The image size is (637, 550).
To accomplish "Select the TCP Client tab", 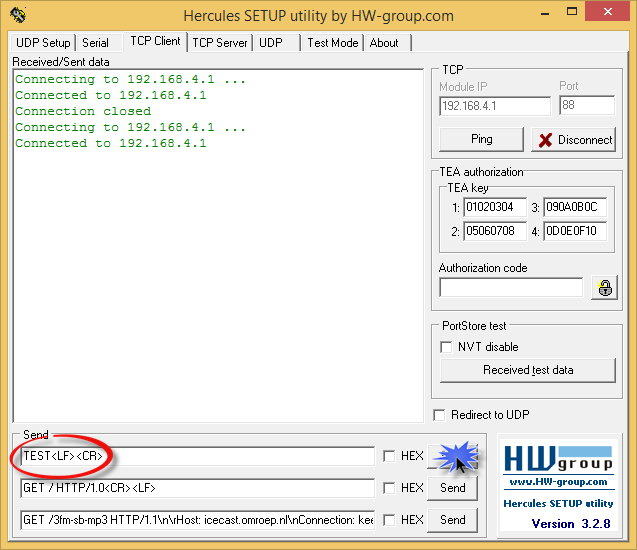I will (155, 41).
